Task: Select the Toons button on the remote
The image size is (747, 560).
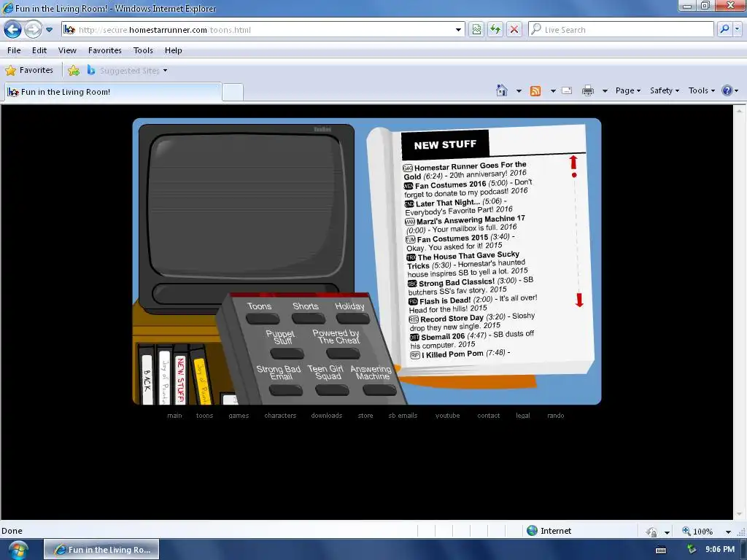Action: pos(262,318)
